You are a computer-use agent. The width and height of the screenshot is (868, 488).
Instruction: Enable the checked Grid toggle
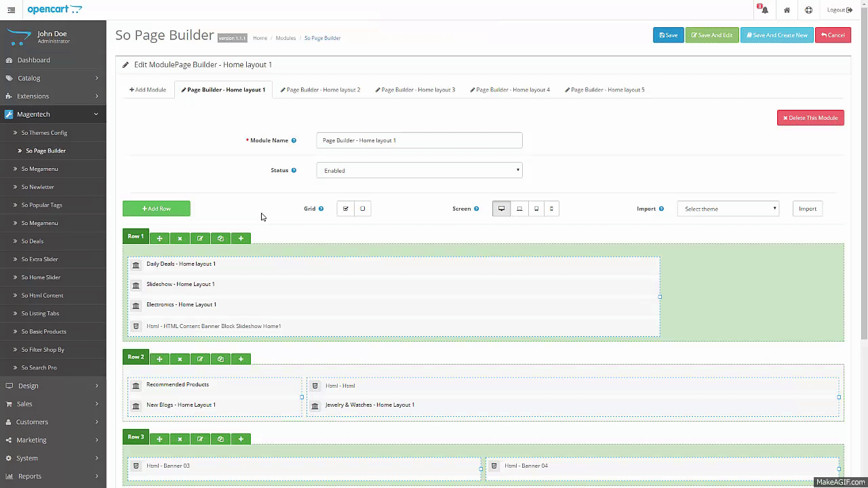pyautogui.click(x=345, y=209)
